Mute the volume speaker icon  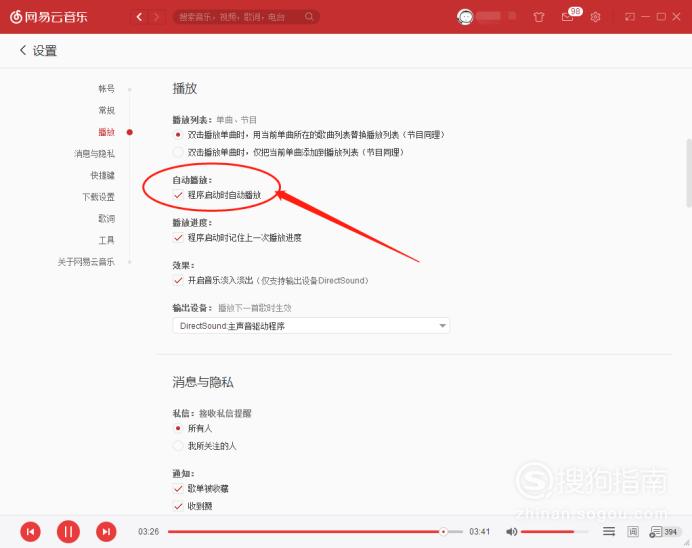pyautogui.click(x=511, y=532)
